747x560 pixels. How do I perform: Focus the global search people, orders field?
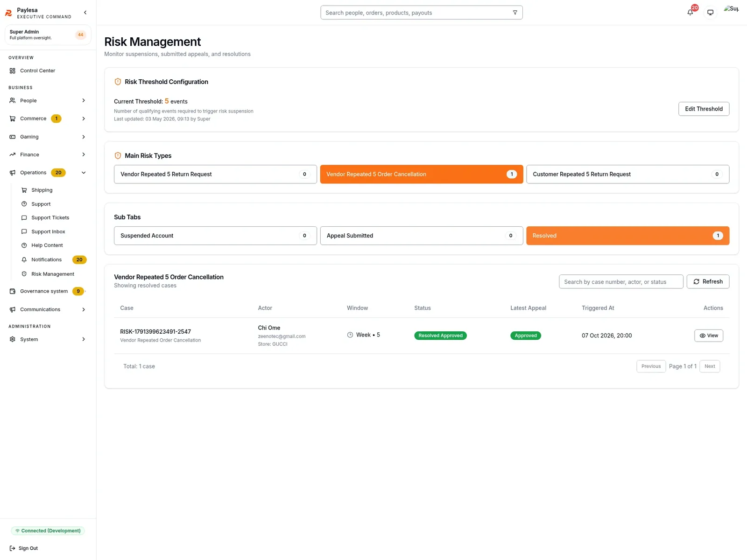coord(422,13)
